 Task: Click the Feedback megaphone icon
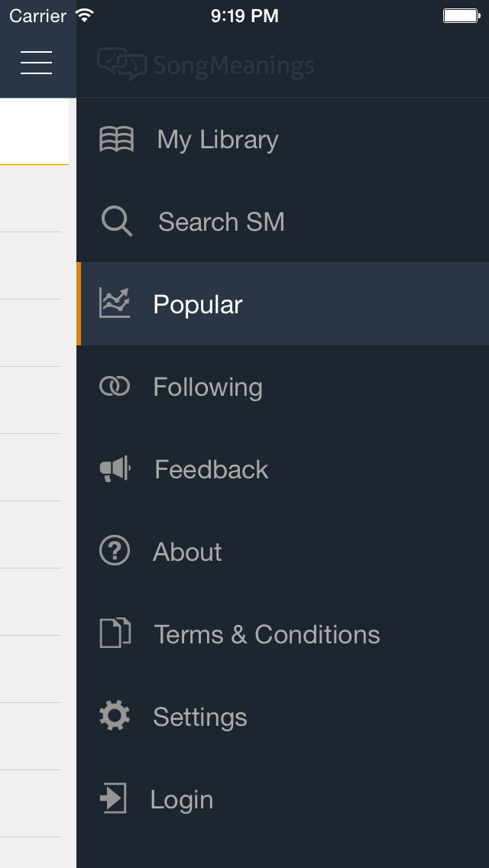(115, 469)
